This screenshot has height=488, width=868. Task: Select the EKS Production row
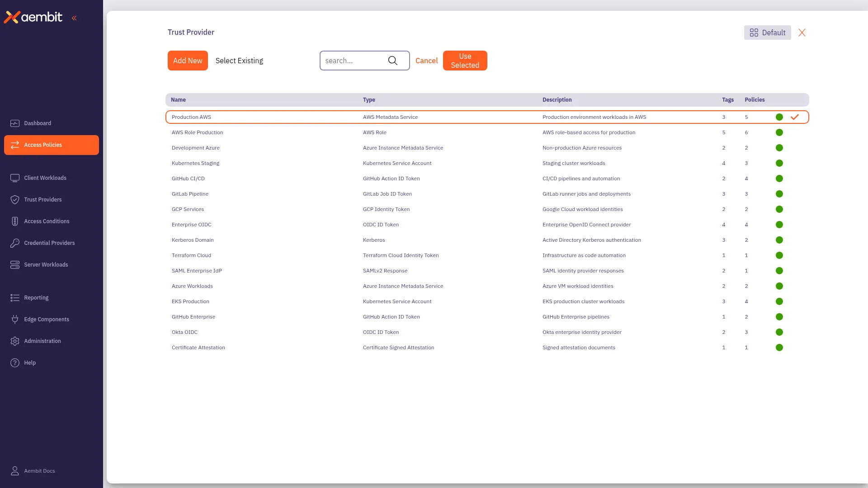click(487, 301)
